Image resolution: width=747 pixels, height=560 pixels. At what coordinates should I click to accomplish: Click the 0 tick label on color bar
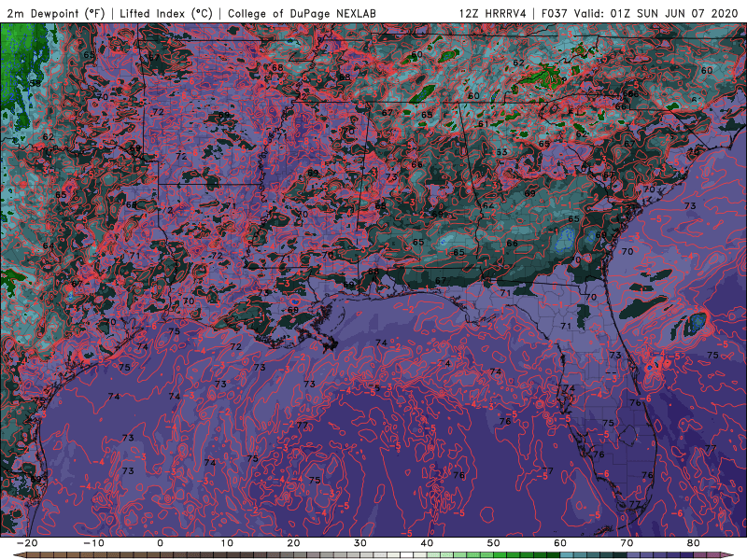pyautogui.click(x=160, y=543)
